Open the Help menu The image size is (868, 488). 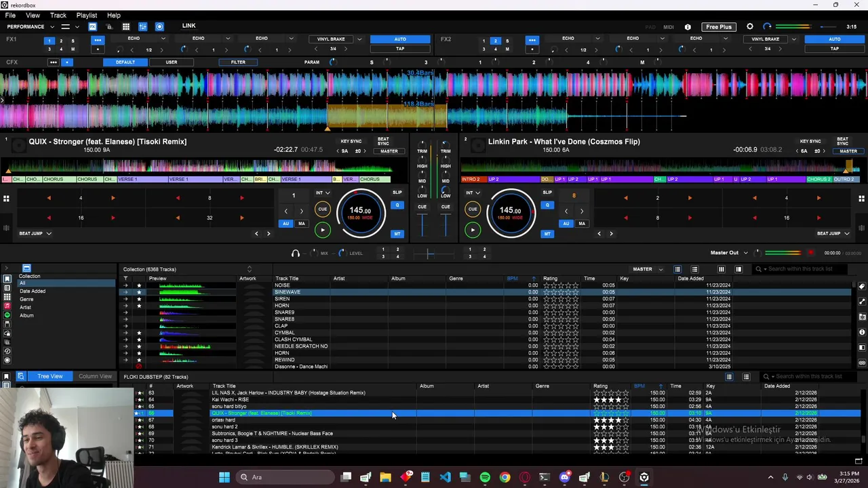[x=114, y=15]
